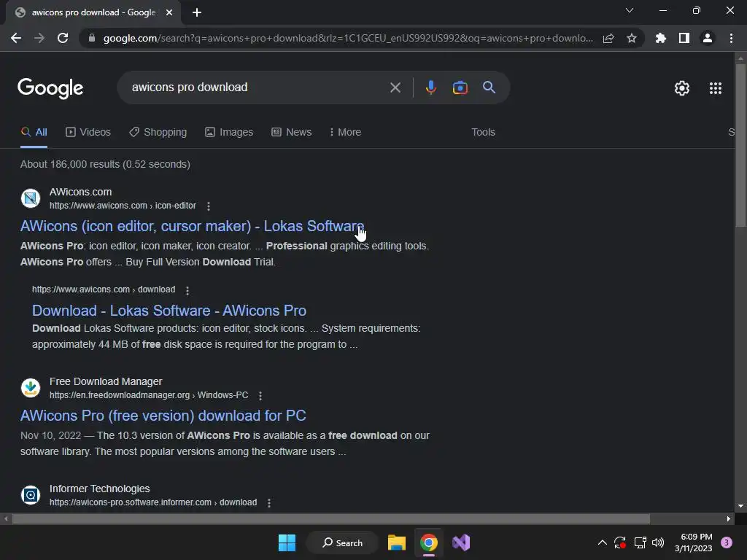747x560 pixels.
Task: Click Chrome icon in taskbar
Action: [x=429, y=542]
